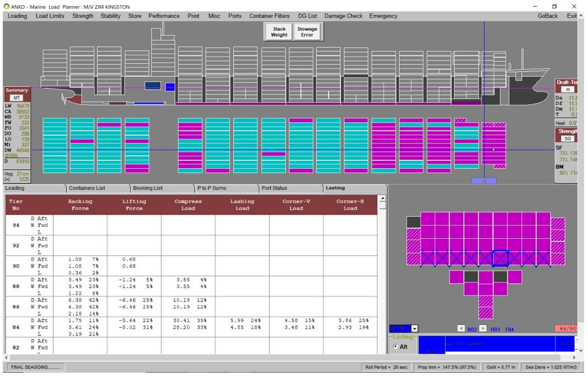
Task: Switch to the Containers List tab
Action: pos(87,188)
